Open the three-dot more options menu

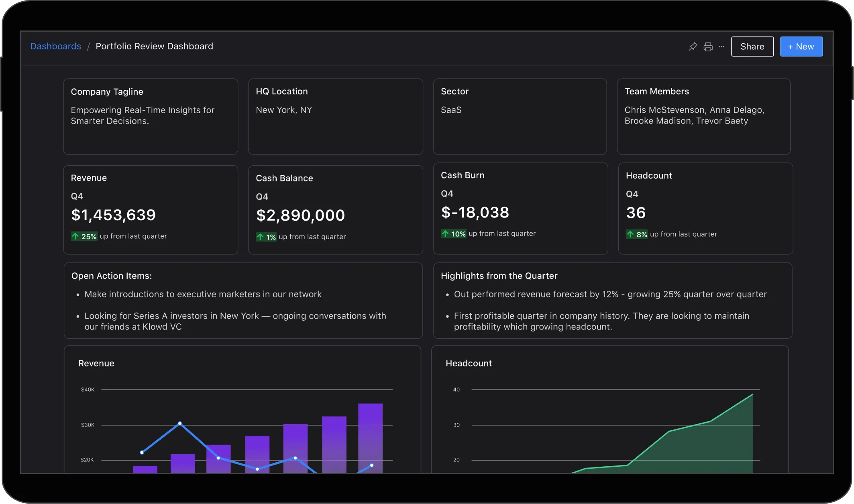pyautogui.click(x=722, y=47)
